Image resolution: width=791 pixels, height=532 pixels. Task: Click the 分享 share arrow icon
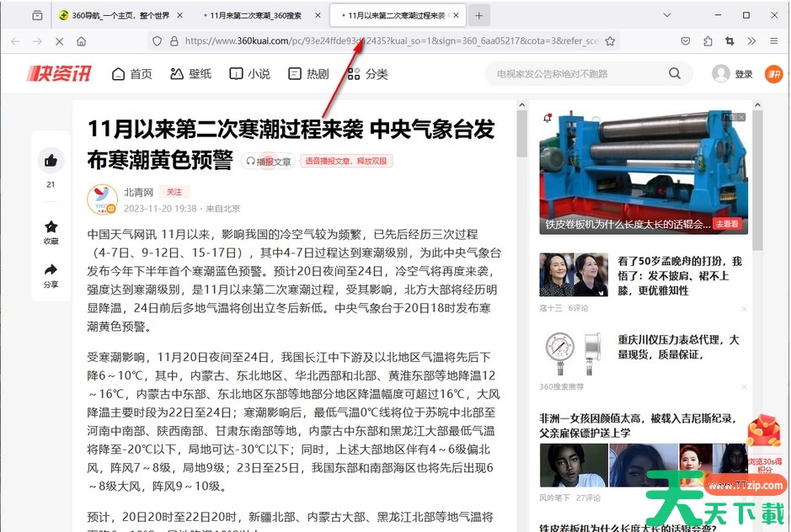pyautogui.click(x=51, y=270)
